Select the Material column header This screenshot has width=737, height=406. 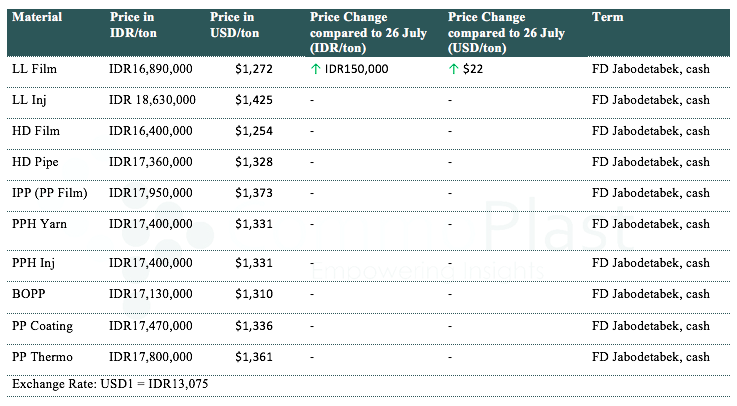coord(37,18)
